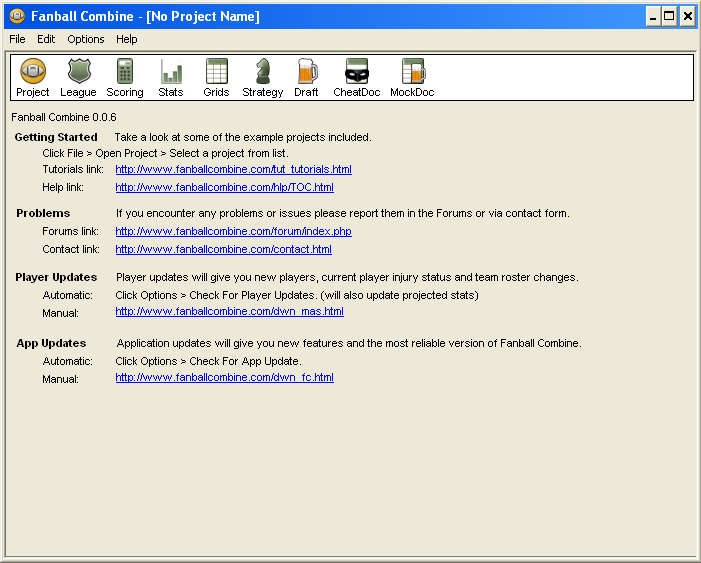Open the Project toolbar icon

[33, 78]
